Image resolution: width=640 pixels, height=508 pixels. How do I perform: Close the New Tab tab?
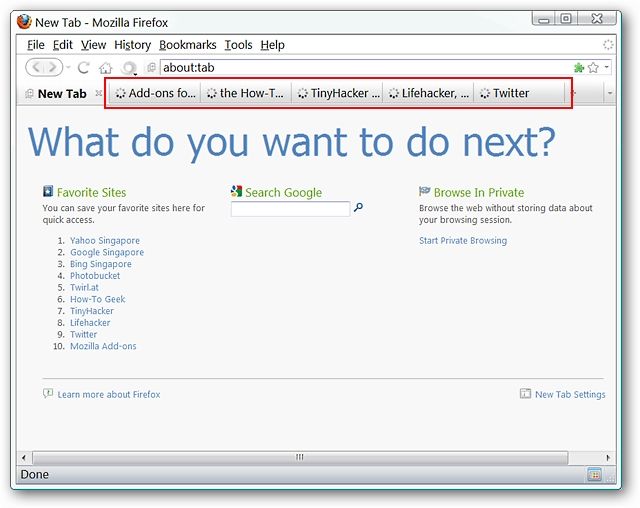pos(98,93)
